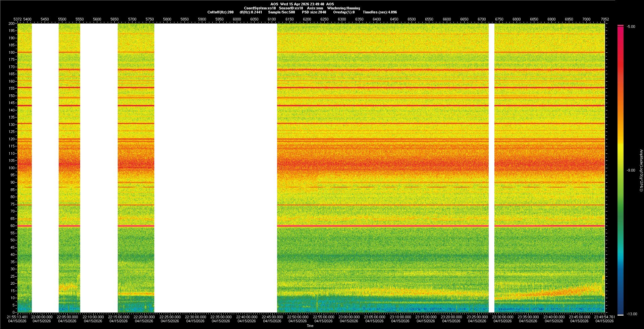This screenshot has width=644, height=329.
Task: Click the broad red band near 102 Hz
Action: [382, 164]
